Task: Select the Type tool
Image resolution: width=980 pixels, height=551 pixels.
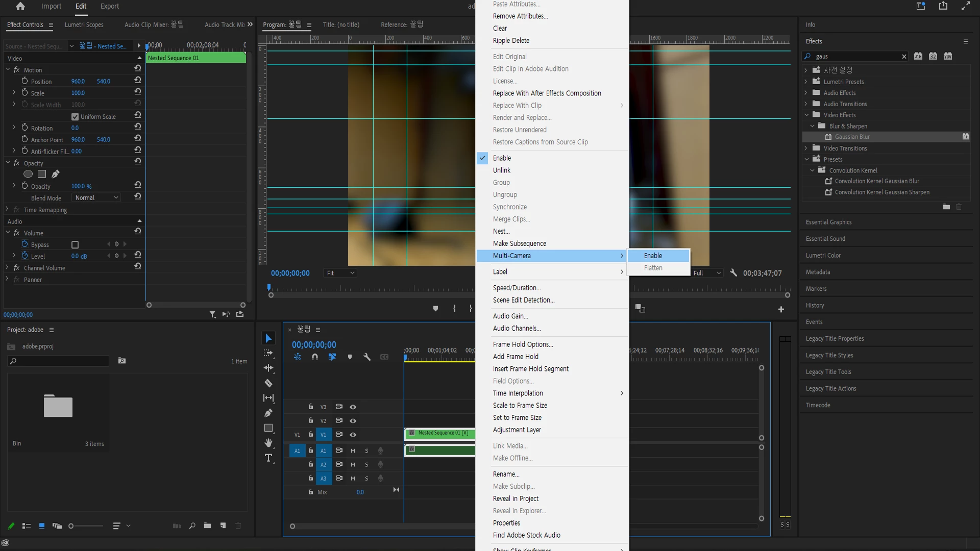Action: point(268,458)
